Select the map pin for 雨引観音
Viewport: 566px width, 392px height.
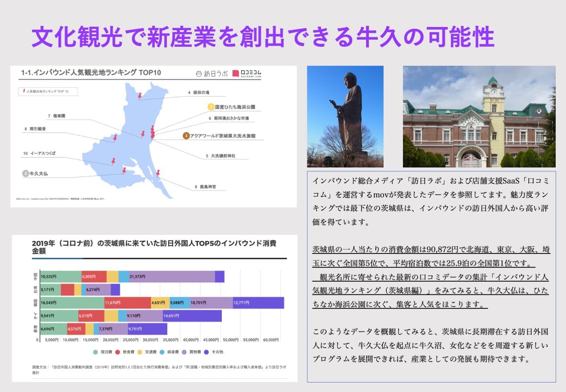[115, 138]
